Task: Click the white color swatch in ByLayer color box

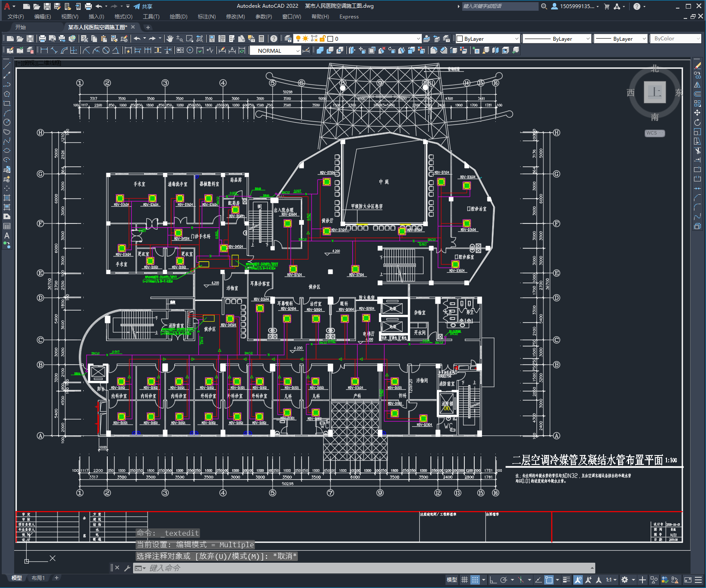Action: tap(460, 39)
